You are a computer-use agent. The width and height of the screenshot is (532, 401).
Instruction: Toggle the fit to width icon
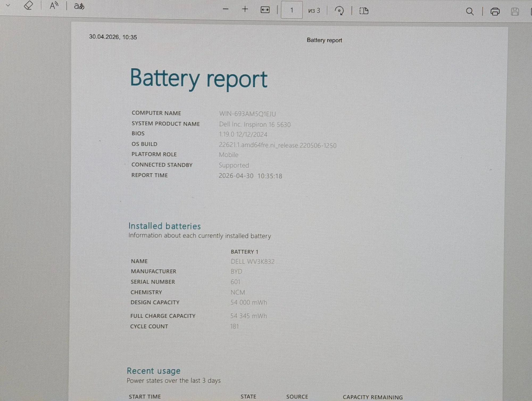(265, 10)
